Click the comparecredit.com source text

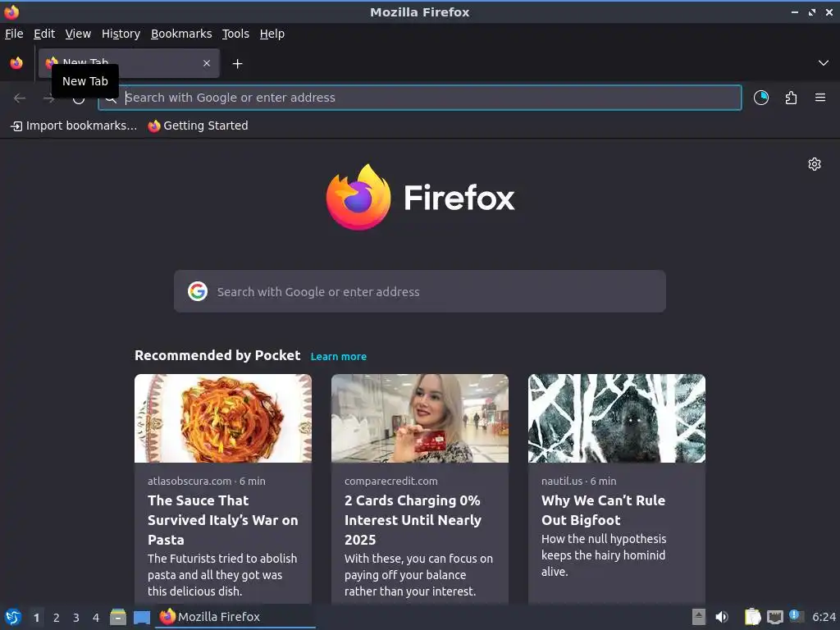click(x=391, y=481)
